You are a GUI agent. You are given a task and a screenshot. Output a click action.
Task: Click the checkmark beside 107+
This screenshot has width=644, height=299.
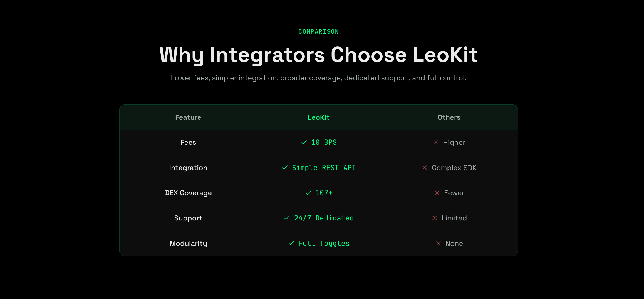point(308,193)
